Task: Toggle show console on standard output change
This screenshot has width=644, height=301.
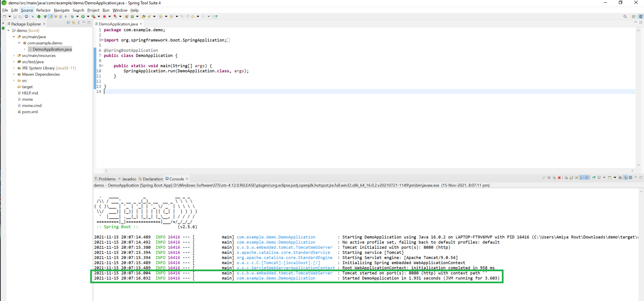Action: (x=582, y=178)
